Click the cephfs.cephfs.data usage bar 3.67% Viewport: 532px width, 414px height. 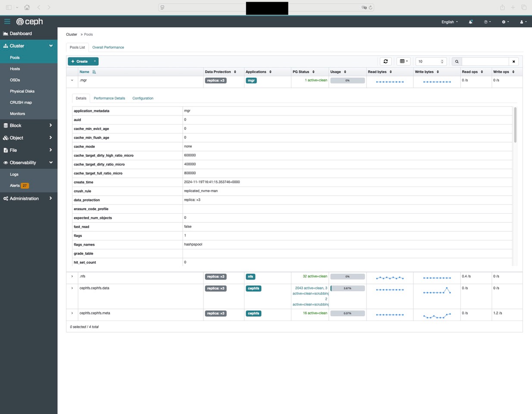[x=347, y=288]
